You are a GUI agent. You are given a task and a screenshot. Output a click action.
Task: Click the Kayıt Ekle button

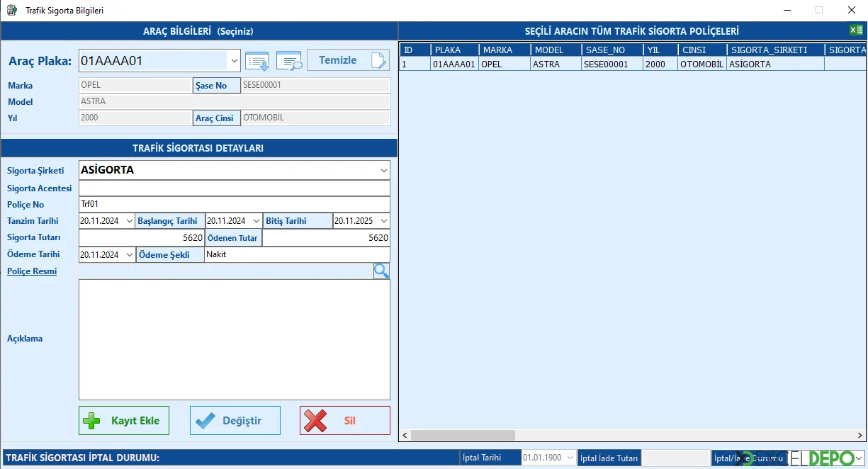coord(124,420)
